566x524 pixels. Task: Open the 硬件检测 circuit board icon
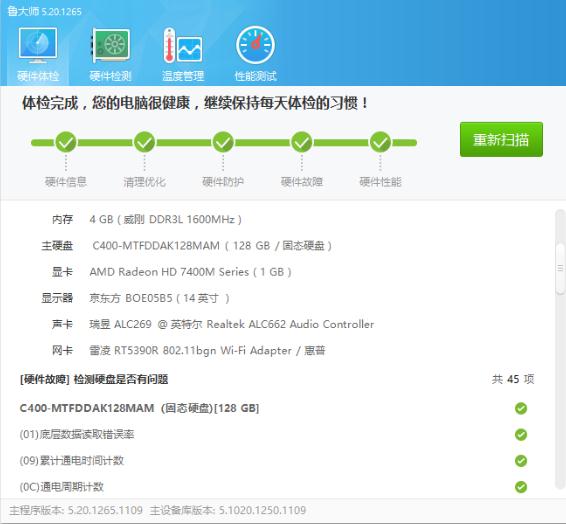tap(110, 45)
